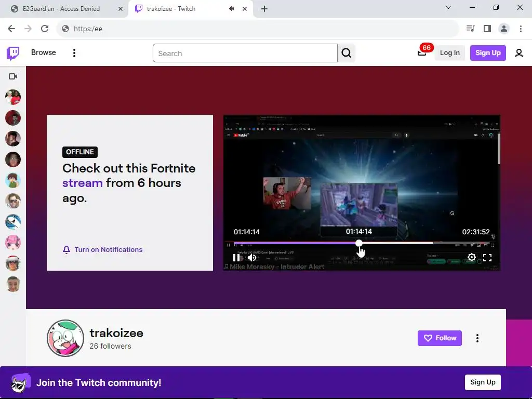This screenshot has width=532, height=399.
Task: Focus the Twitch Search input field
Action: pos(245,54)
